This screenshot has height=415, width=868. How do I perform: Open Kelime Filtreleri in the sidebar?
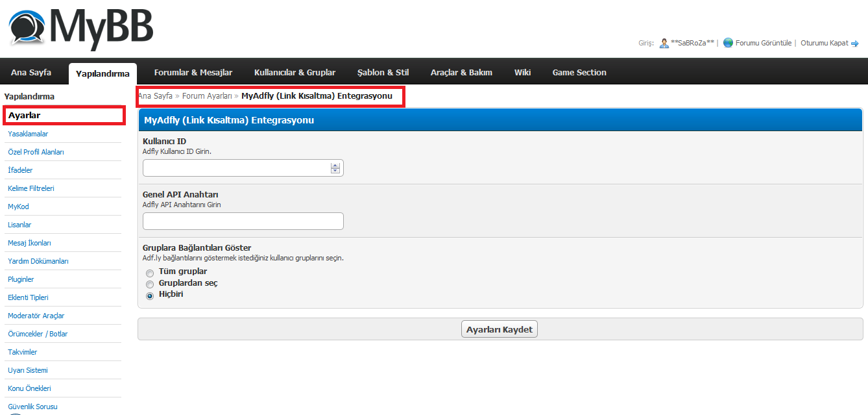pos(31,188)
